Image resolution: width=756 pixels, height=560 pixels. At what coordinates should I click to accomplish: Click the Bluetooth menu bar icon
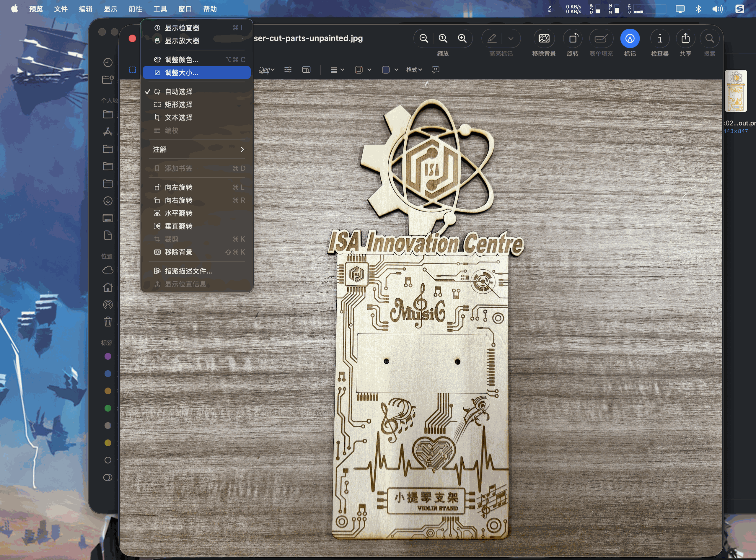[698, 9]
